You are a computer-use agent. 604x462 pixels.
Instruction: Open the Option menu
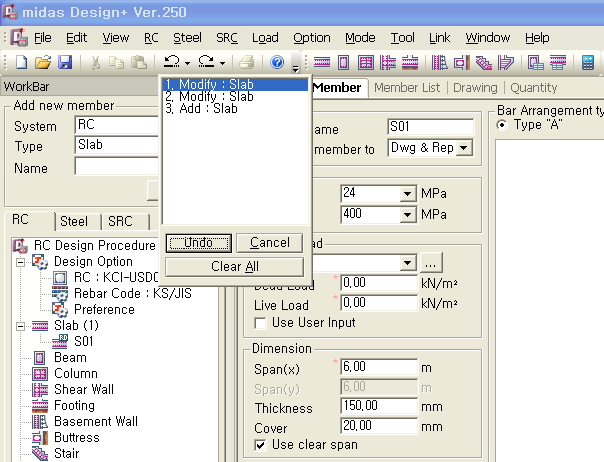312,38
